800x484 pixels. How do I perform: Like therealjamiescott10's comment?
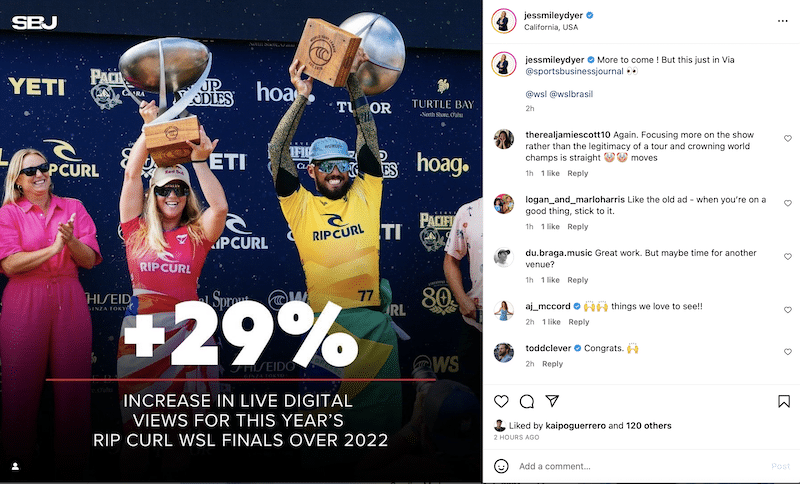coord(788,138)
